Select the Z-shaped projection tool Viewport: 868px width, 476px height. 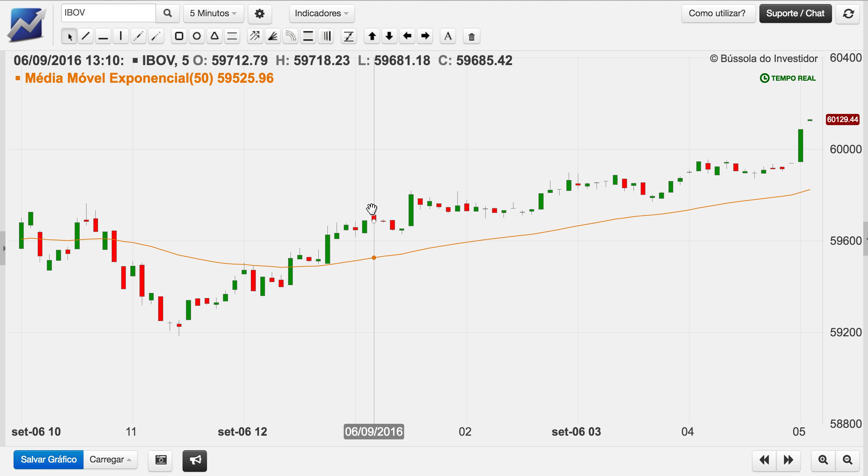click(x=349, y=36)
